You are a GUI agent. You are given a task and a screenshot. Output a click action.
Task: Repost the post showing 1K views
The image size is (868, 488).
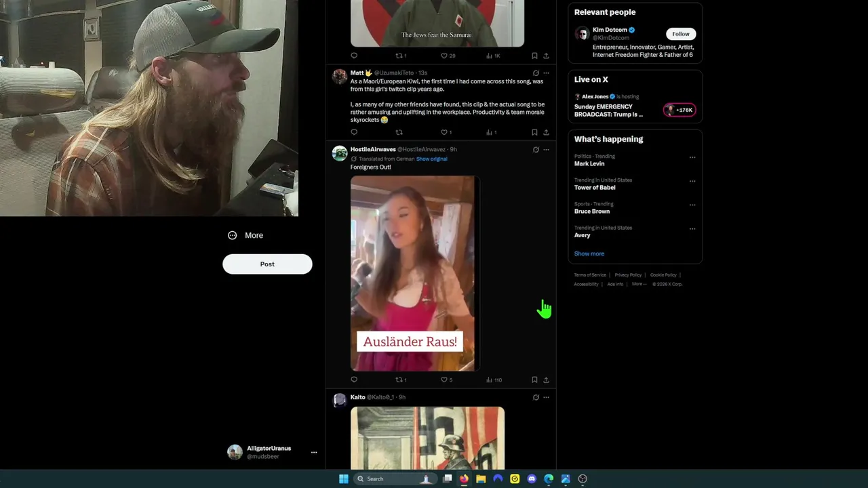(401, 56)
